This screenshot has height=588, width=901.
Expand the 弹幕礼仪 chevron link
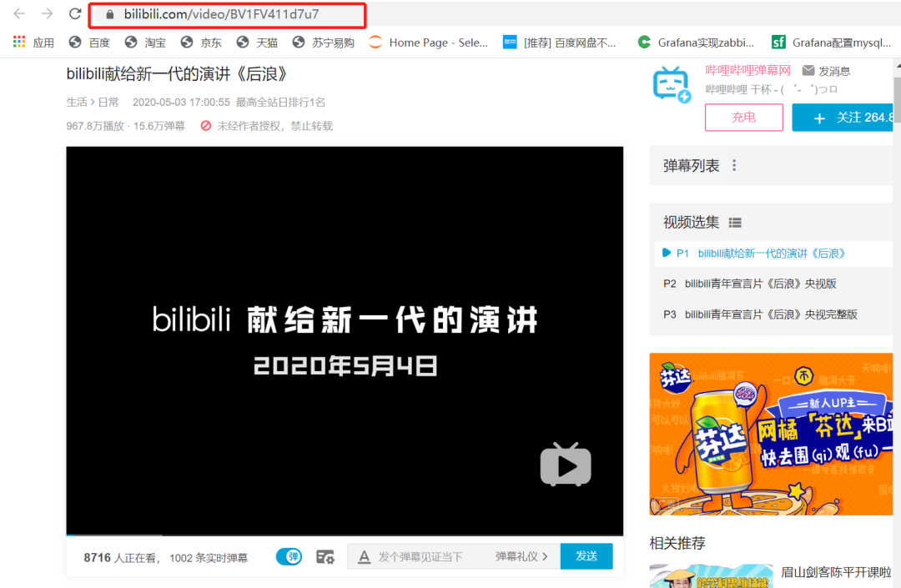pyautogui.click(x=521, y=556)
